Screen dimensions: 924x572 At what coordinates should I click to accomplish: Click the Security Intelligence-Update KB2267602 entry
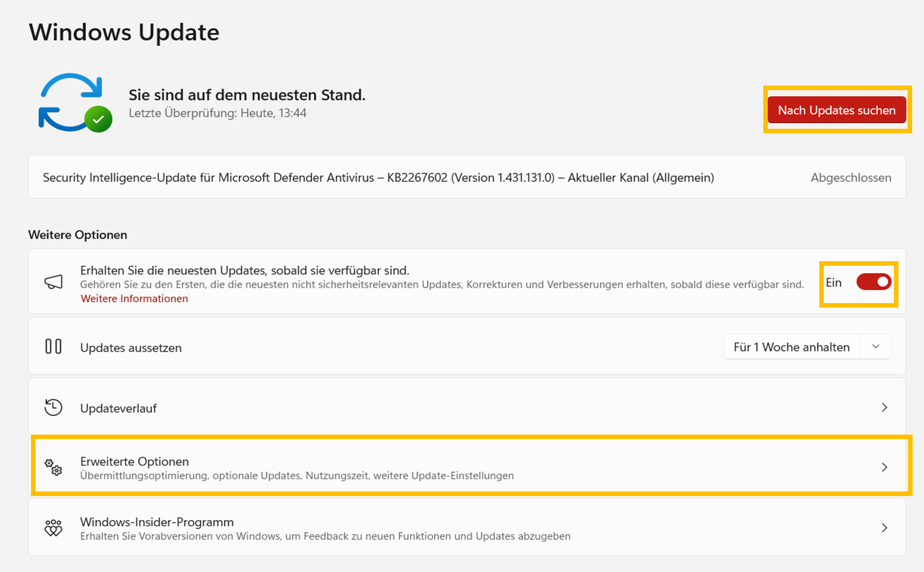[x=467, y=177]
